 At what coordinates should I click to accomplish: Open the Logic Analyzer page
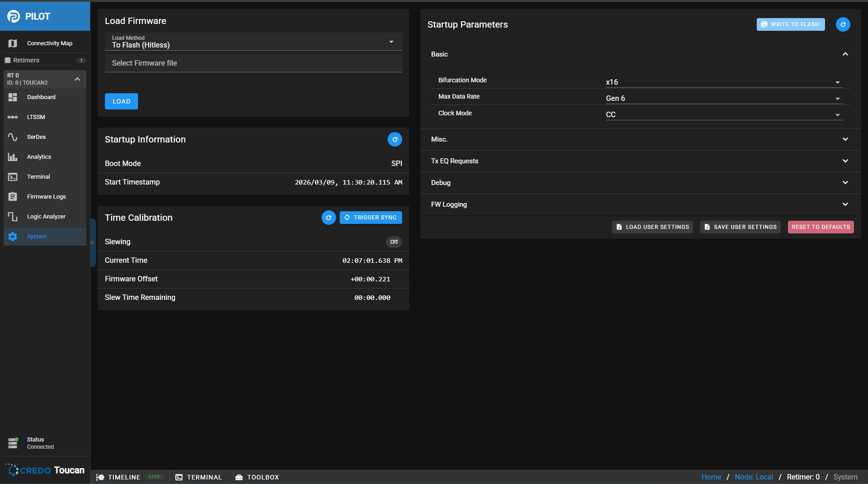46,217
